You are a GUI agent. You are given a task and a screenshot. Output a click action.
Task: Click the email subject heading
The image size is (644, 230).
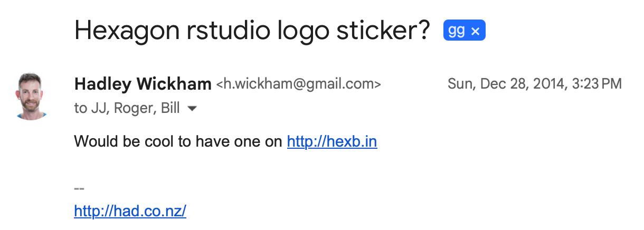point(253,31)
